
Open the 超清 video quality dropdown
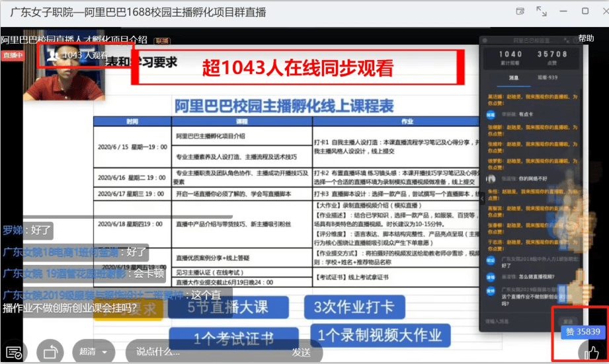pos(93,351)
